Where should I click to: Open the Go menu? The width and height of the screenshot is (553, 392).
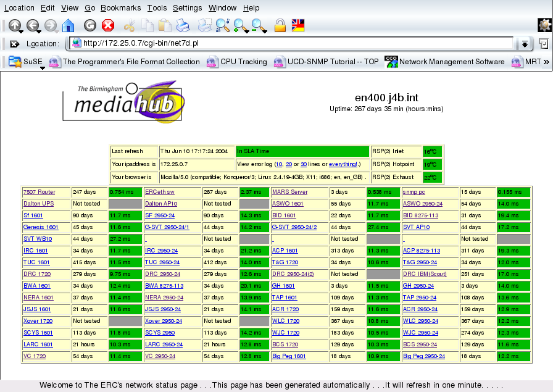pyautogui.click(x=90, y=8)
